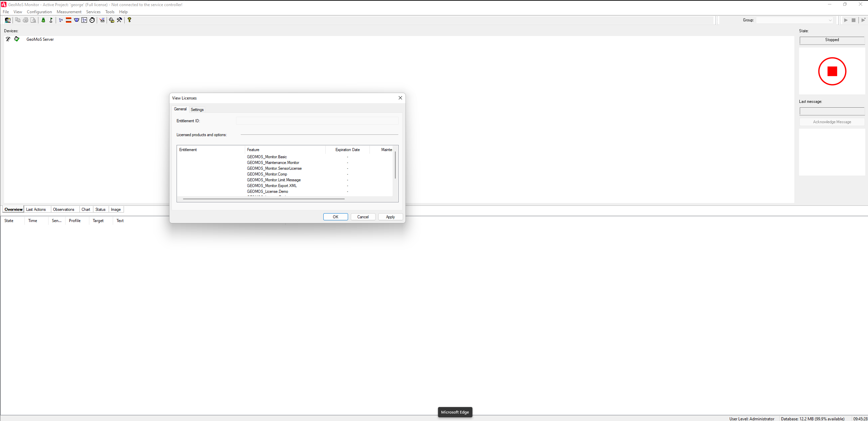This screenshot has height=421, width=868.
Task: Open the Status tab
Action: pyautogui.click(x=101, y=209)
